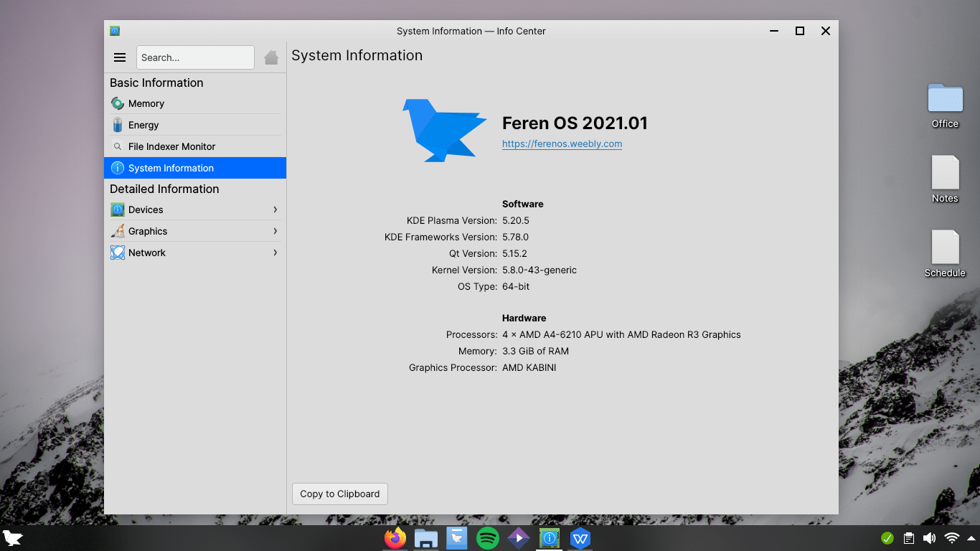Launch WPS Office from the taskbar

click(580, 538)
